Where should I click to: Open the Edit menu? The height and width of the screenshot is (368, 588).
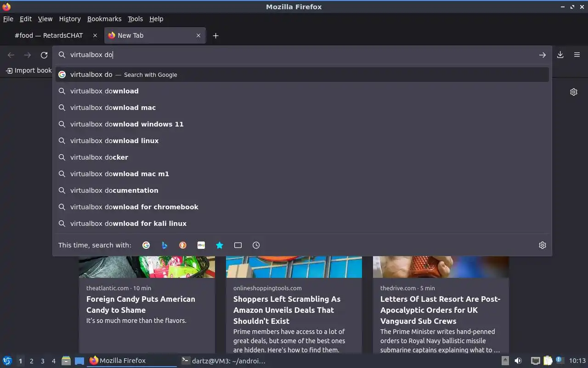26,19
